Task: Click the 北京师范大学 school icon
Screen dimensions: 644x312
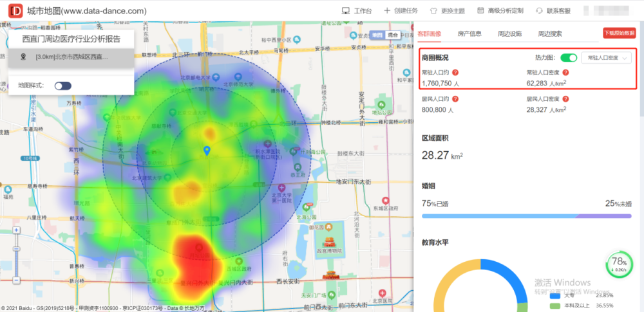Action: click(238, 77)
